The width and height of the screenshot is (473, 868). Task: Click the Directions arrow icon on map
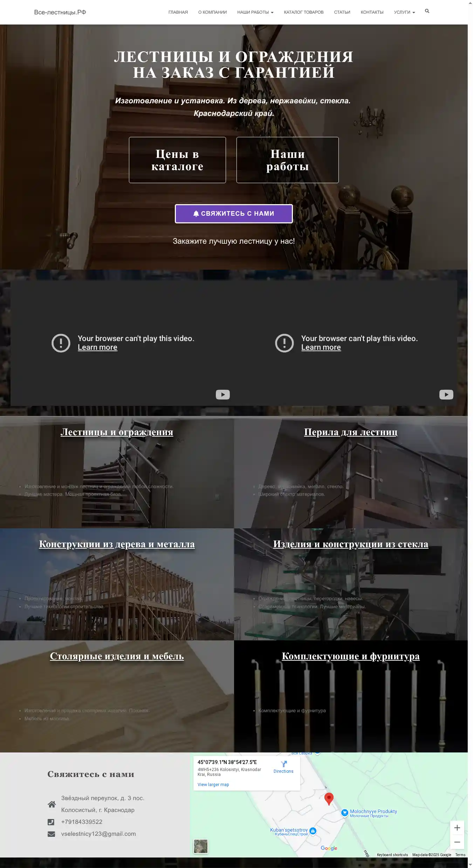[284, 764]
